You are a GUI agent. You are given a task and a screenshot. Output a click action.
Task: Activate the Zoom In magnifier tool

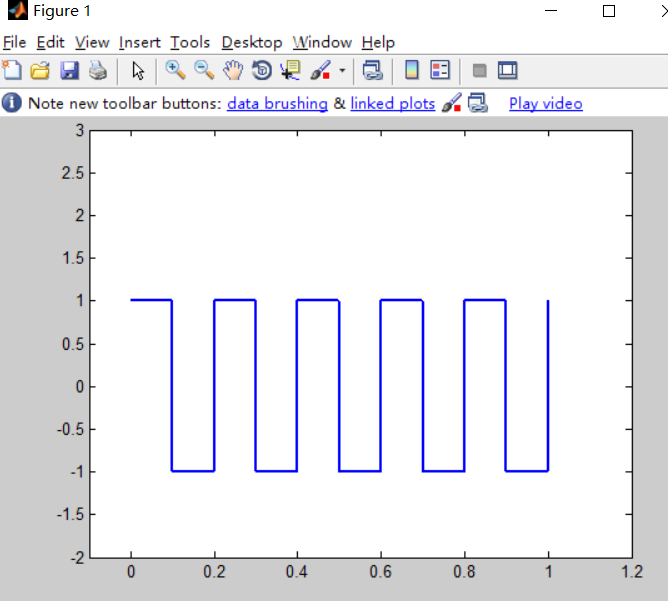(x=175, y=70)
